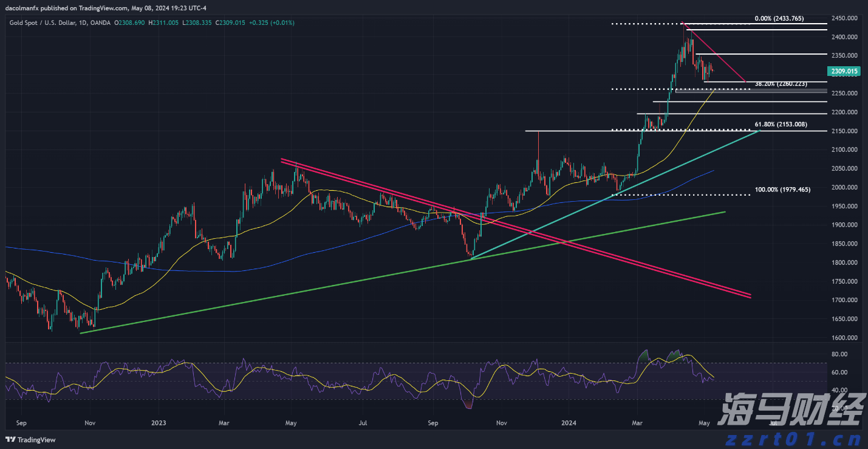This screenshot has height=449, width=868.
Task: Click the 1600.000 price axis label
Action: click(x=845, y=338)
